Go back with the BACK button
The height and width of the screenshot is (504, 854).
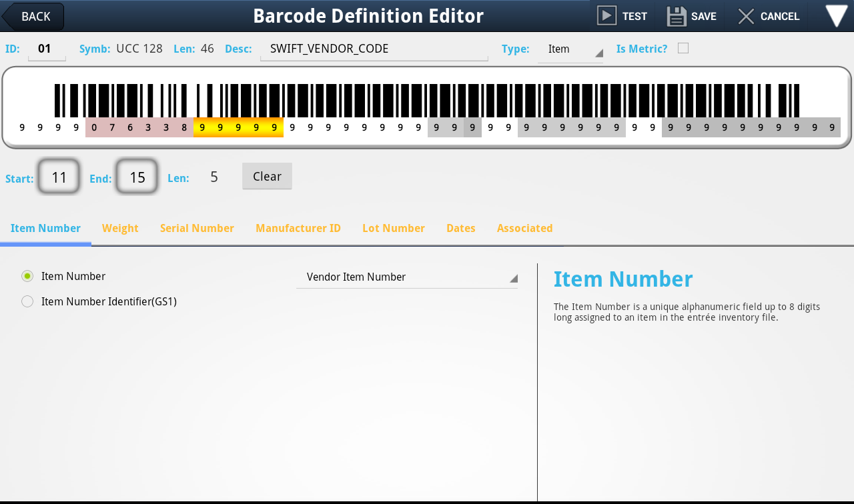click(33, 17)
